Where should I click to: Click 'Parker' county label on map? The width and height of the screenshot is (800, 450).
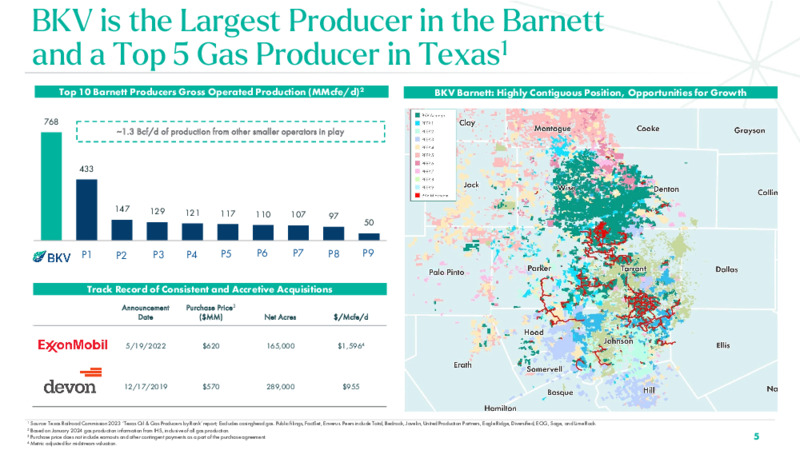click(x=539, y=268)
